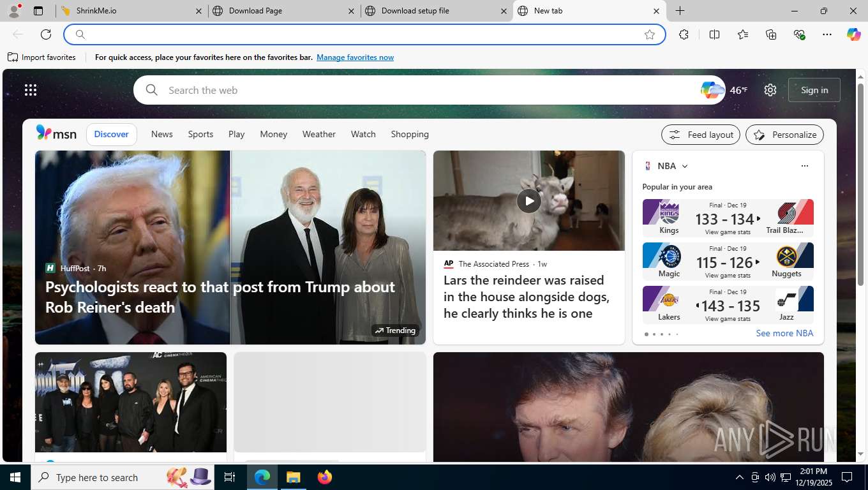868x490 pixels.
Task: Click the page vertical scrollbar thumb
Action: click(x=860, y=185)
